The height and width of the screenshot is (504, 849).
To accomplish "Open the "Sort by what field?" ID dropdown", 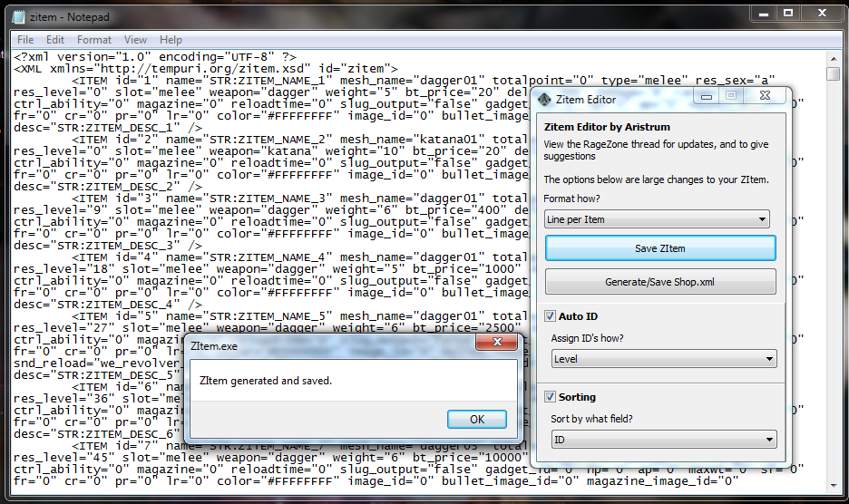I will [664, 440].
